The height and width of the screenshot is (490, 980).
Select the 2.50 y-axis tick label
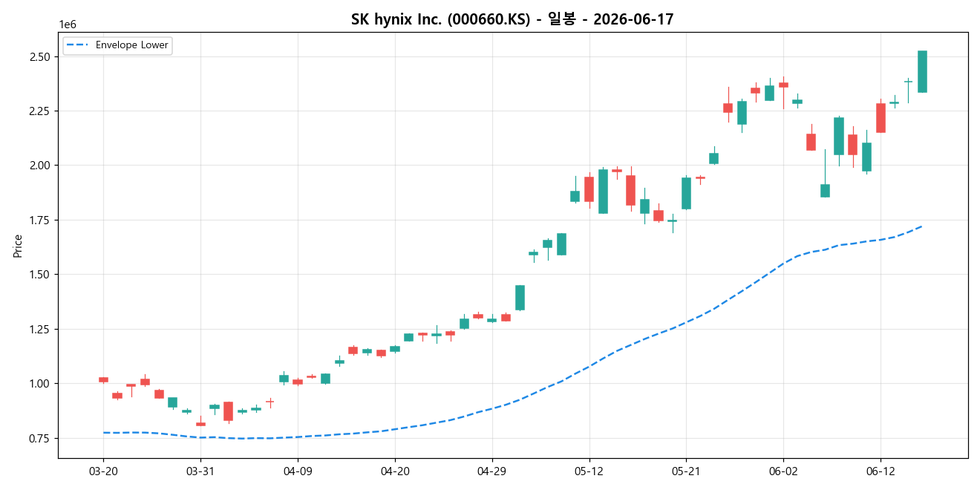tap(39, 56)
